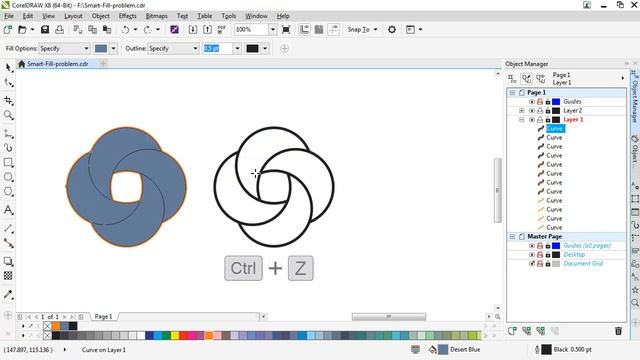The width and height of the screenshot is (640, 360).
Task: Select the Shape tool
Action: pyautogui.click(x=8, y=82)
